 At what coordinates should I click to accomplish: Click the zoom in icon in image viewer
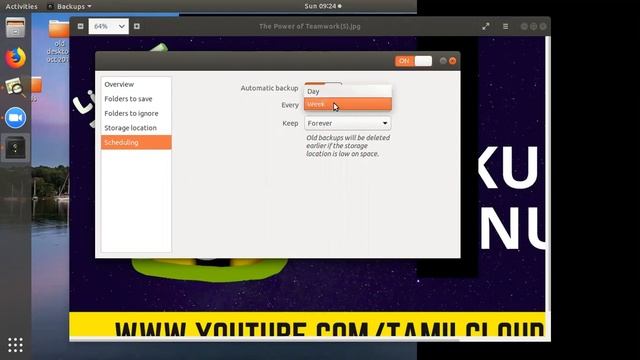(x=137, y=26)
